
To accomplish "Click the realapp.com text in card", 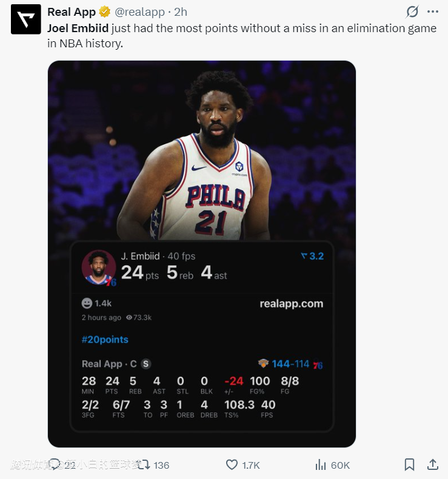I will (x=292, y=304).
